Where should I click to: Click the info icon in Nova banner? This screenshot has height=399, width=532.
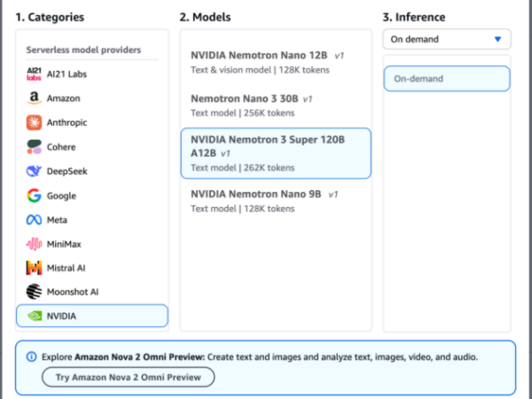tap(32, 357)
